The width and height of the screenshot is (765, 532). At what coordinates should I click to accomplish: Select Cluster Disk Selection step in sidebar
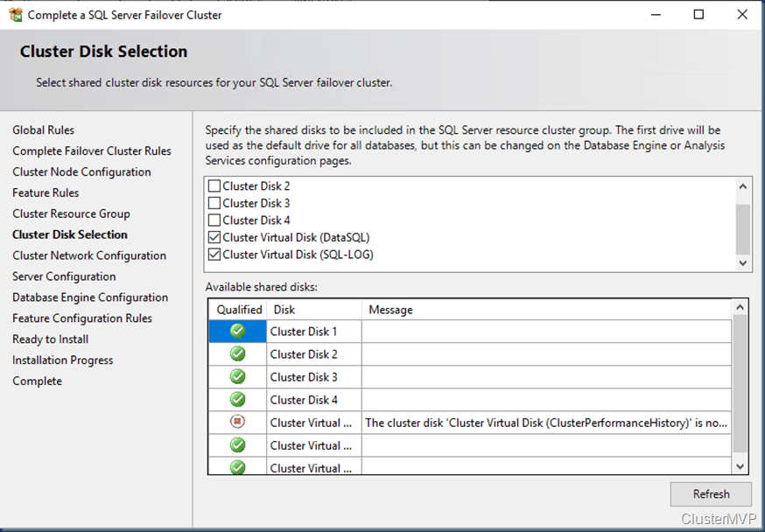(70, 234)
